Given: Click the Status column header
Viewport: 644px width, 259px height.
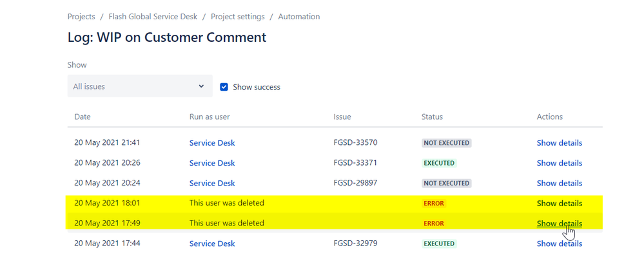Looking at the screenshot, I should click(x=432, y=117).
